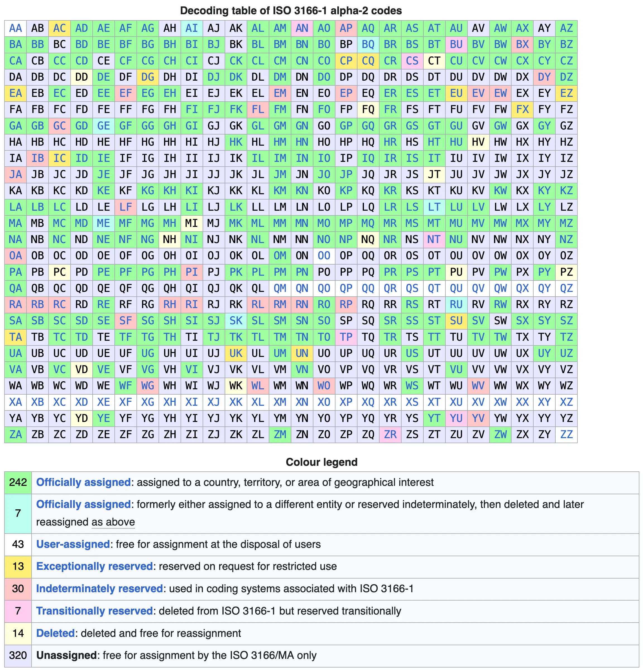
Task: Click the SU exceptionally reserved code
Action: (456, 321)
